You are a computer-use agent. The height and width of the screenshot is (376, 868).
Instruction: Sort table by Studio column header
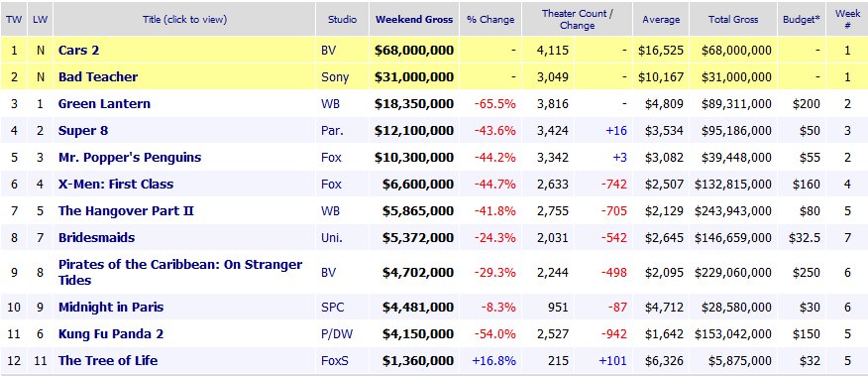tap(342, 20)
